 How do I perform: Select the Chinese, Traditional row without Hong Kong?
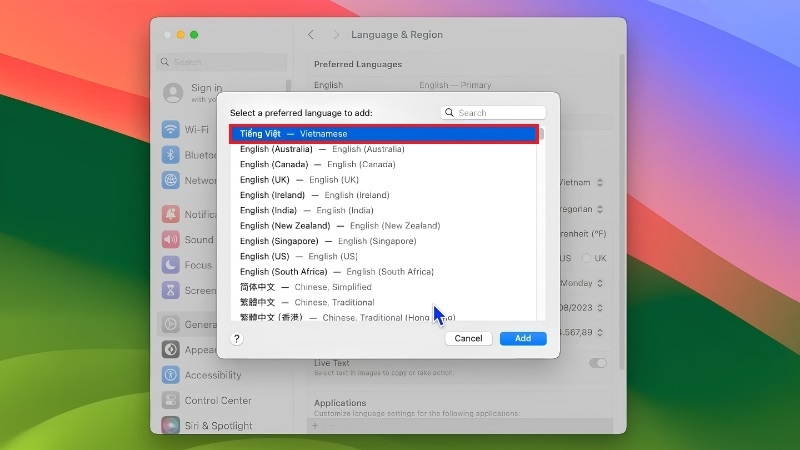(x=384, y=302)
